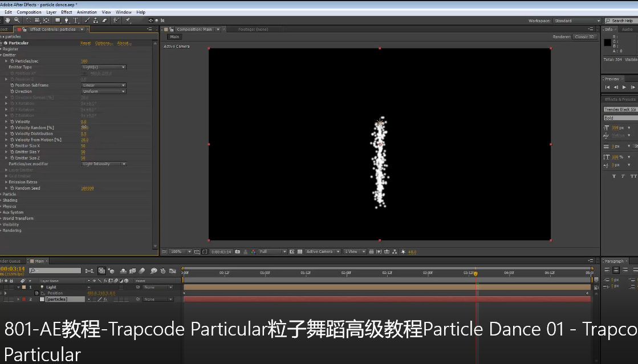Open the Choose grid and guide options icon

click(x=197, y=252)
